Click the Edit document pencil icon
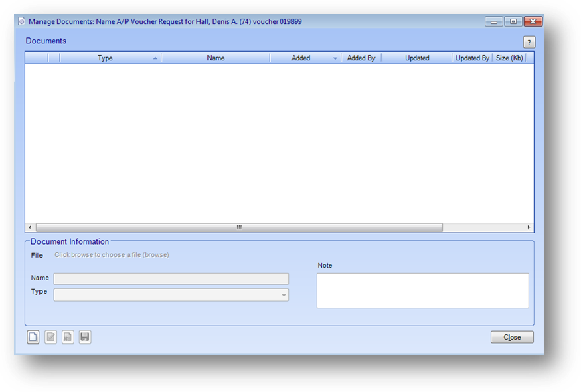 point(50,337)
